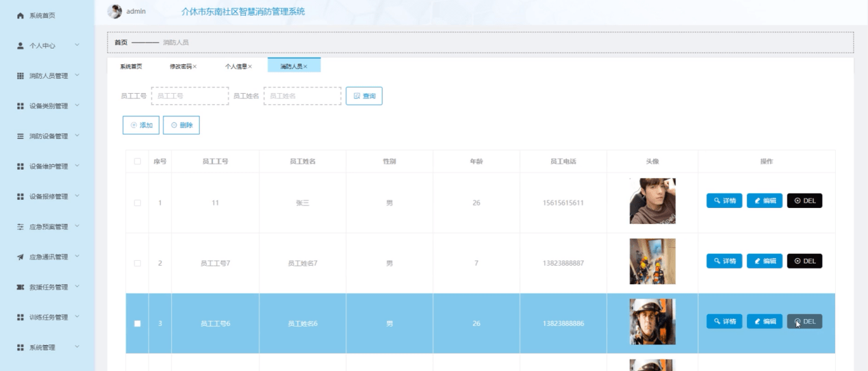Open the avatar photo of 员工姓名6
Image resolution: width=868 pixels, height=371 pixels.
[652, 322]
